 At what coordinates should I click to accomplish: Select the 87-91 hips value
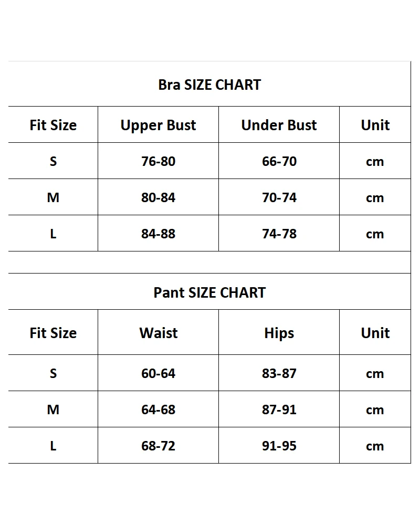tap(279, 409)
